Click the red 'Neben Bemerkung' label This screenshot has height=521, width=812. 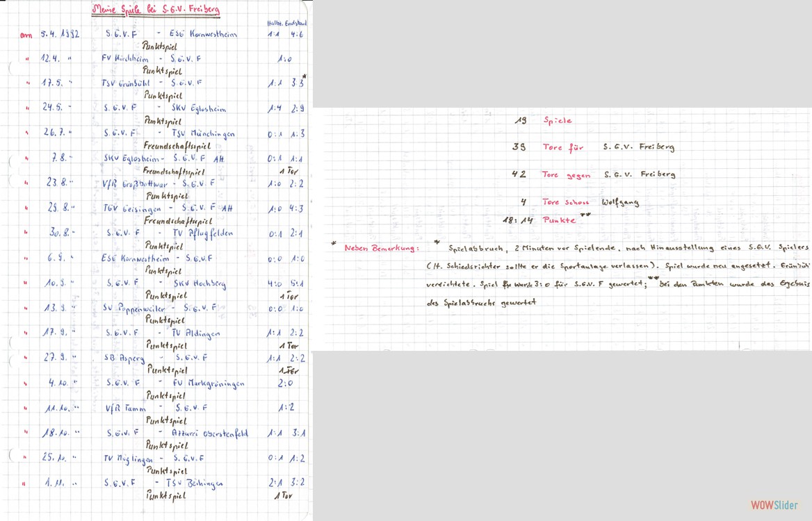point(380,248)
